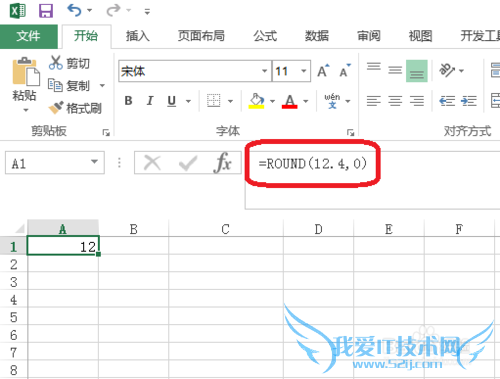Click the text Orientation icon
This screenshot has width=500, height=379.
tap(447, 70)
